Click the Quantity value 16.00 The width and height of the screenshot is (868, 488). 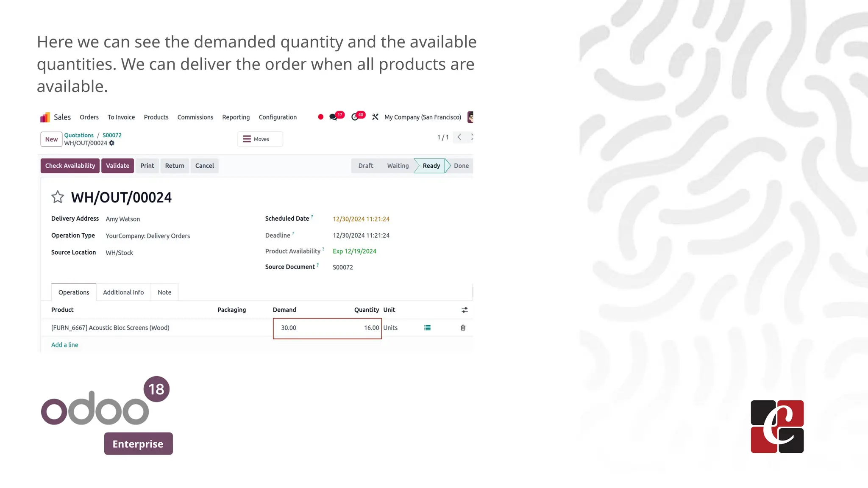coord(372,328)
